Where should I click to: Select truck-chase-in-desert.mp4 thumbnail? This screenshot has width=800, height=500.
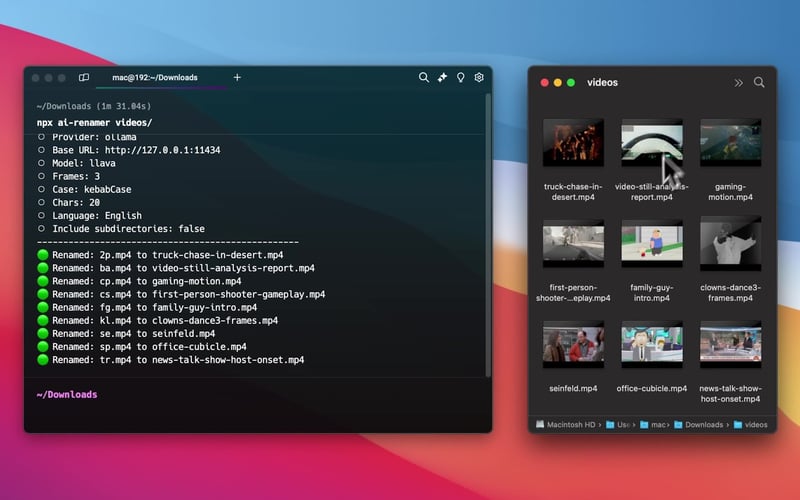click(573, 142)
